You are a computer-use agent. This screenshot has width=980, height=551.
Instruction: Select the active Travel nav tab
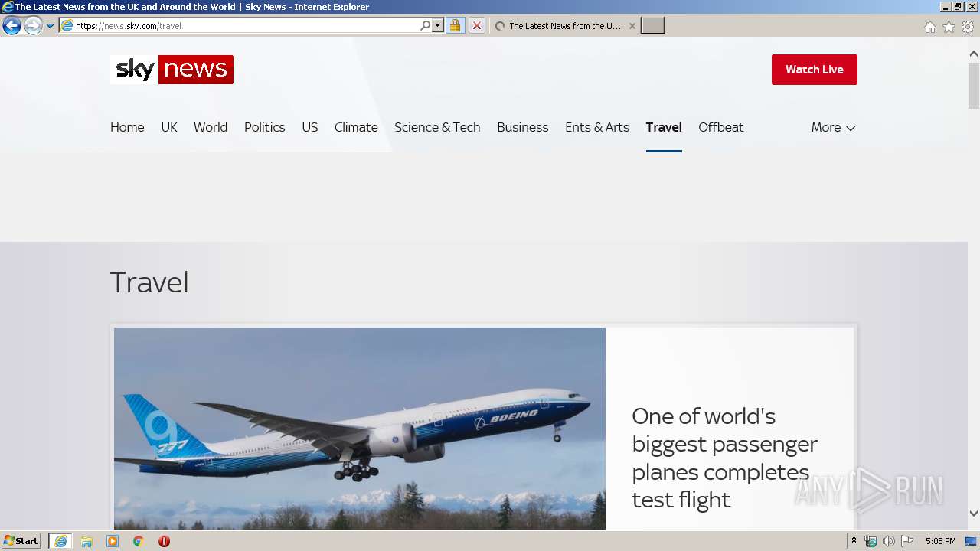(664, 127)
